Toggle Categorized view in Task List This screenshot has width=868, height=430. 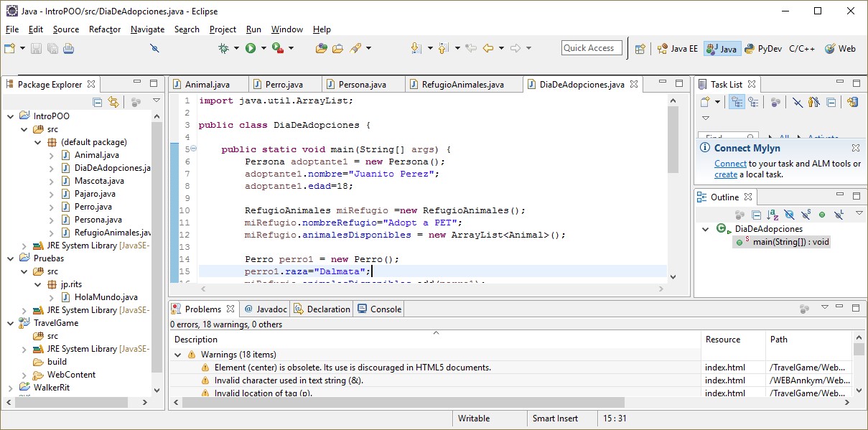737,102
